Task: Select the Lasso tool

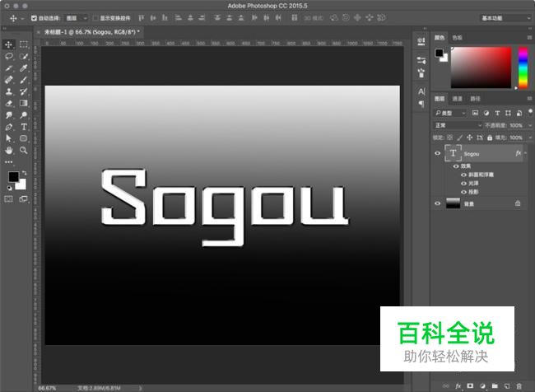Action: click(x=8, y=56)
